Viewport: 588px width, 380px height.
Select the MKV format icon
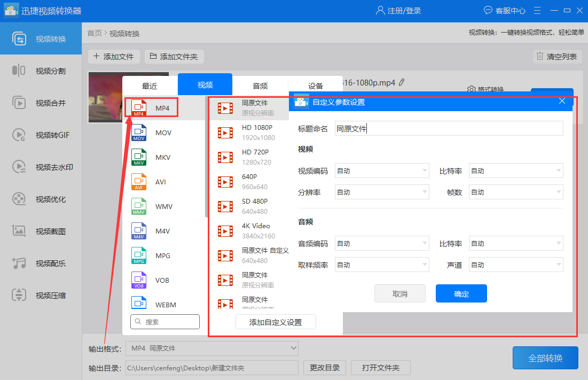[139, 157]
